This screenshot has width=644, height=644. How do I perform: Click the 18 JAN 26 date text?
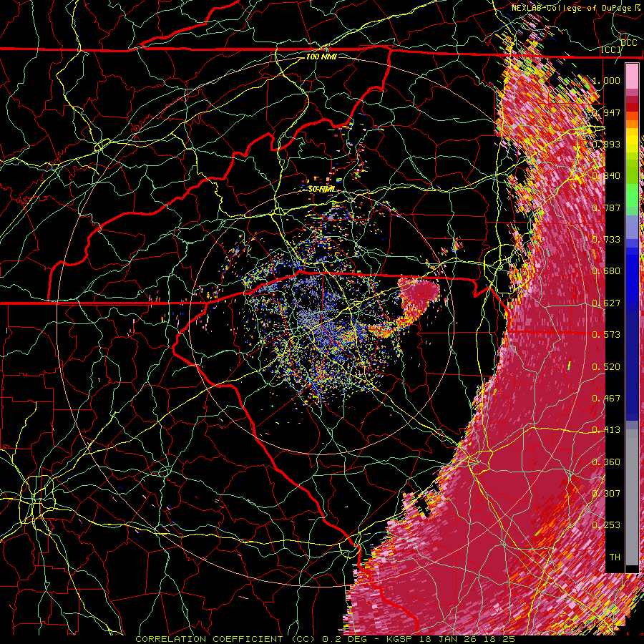447,639
